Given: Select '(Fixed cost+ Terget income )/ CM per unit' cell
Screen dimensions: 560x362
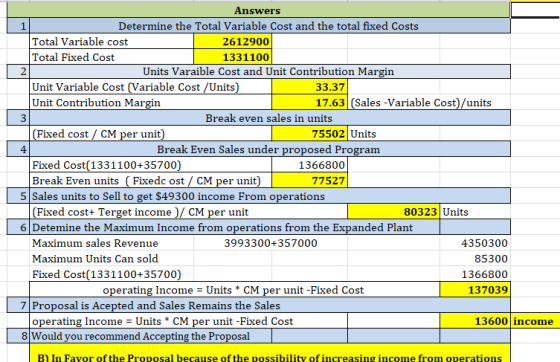Looking at the screenshot, I should tap(189, 212).
